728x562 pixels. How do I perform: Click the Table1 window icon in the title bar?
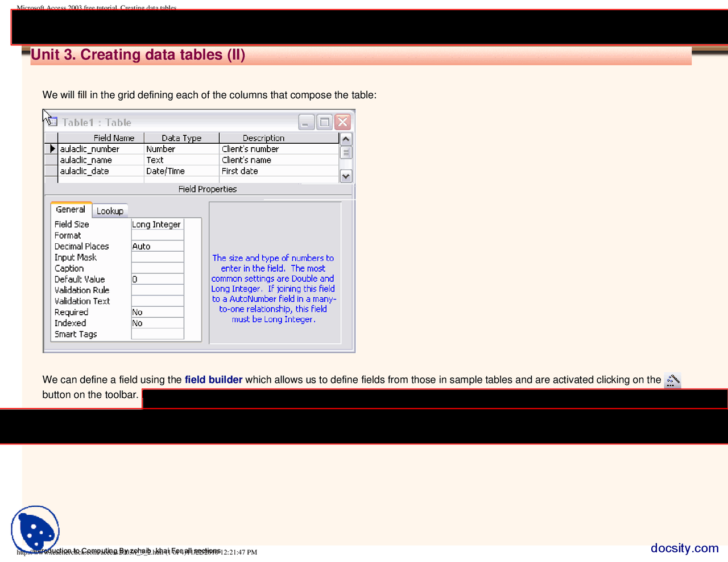coord(52,122)
